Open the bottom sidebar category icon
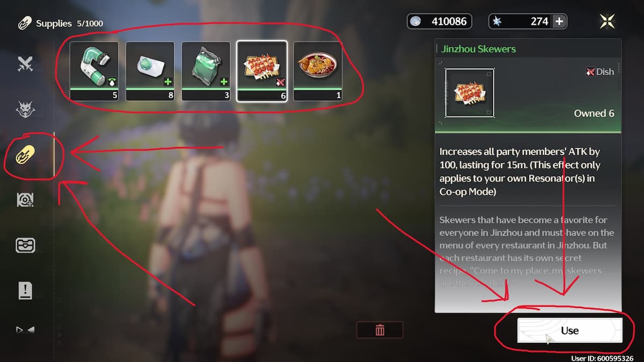644x362 pixels. tap(25, 330)
